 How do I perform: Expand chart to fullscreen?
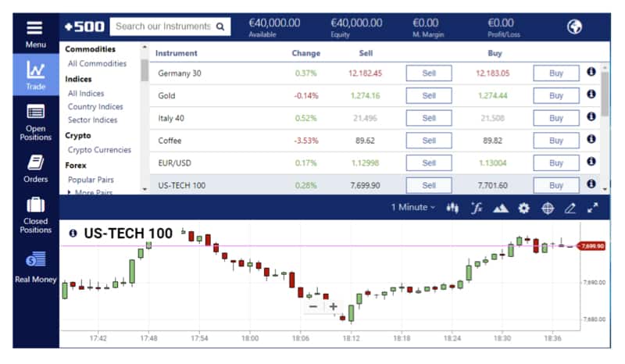(x=593, y=208)
